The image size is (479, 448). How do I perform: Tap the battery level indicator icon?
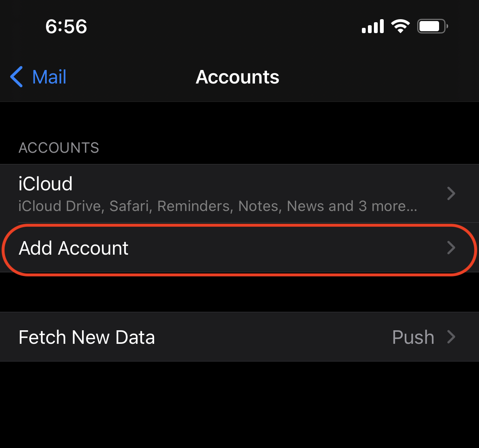click(432, 26)
